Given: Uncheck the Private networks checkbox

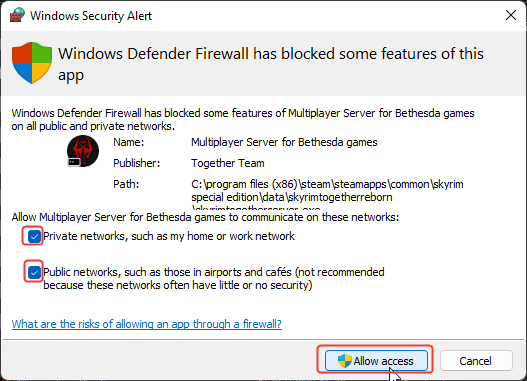Looking at the screenshot, I should (34, 236).
